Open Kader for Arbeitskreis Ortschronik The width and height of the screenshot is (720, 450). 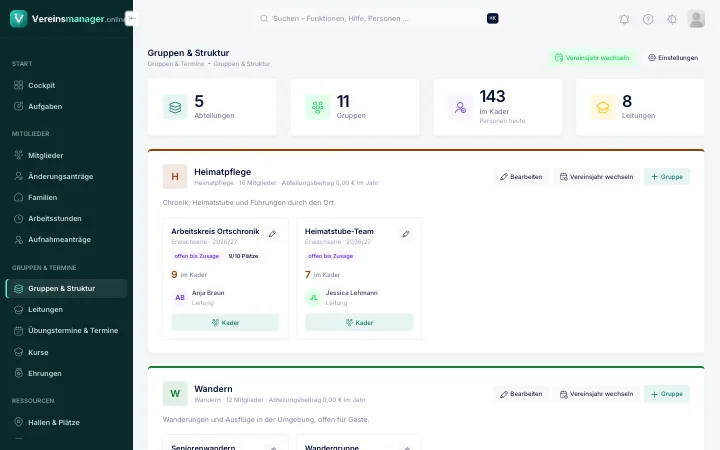click(x=225, y=323)
